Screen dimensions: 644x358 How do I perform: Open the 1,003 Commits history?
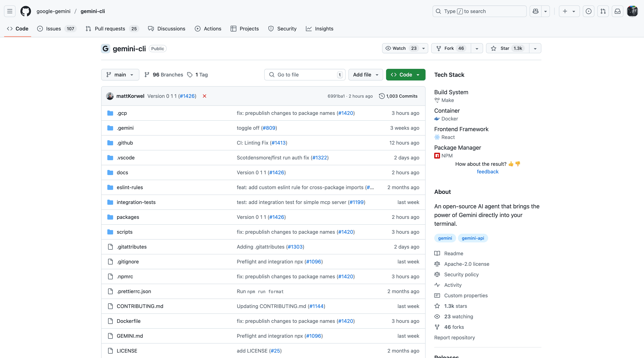pyautogui.click(x=398, y=96)
